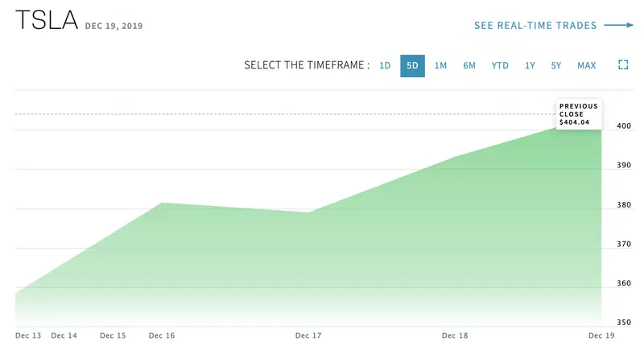Click the chart dip above Dec 17
This screenshot has width=644, height=362.
point(308,212)
